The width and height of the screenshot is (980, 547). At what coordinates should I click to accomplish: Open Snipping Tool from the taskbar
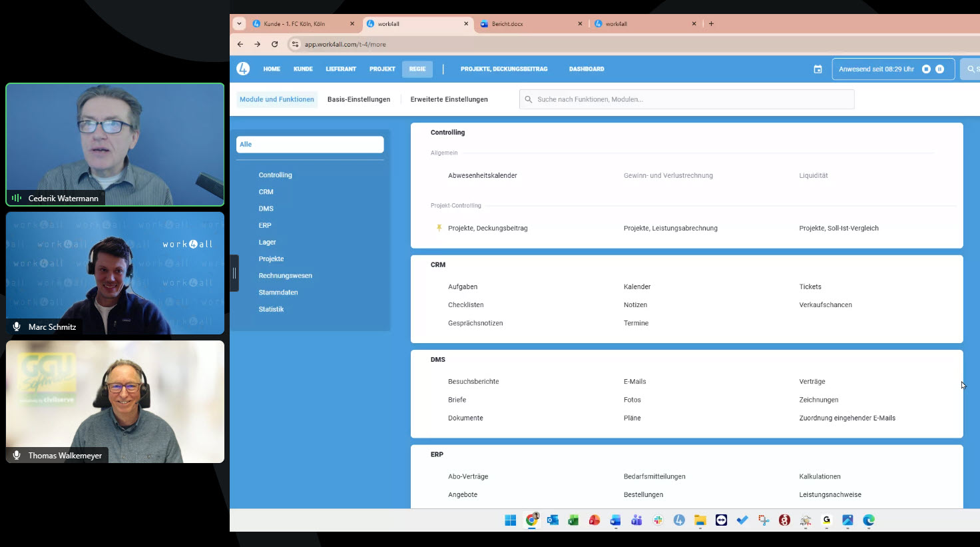click(764, 520)
